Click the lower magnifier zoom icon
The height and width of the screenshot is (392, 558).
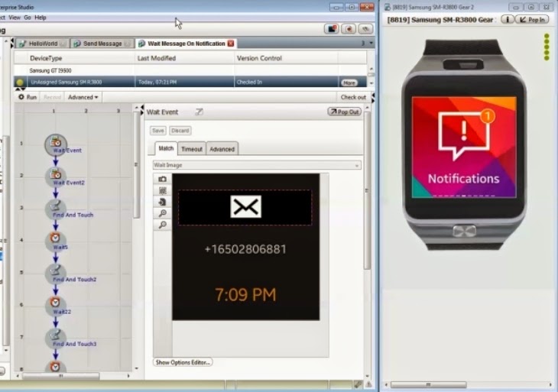(x=162, y=225)
